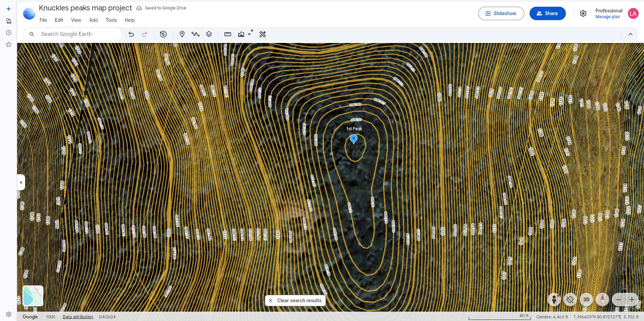Open the File menu

tap(43, 20)
